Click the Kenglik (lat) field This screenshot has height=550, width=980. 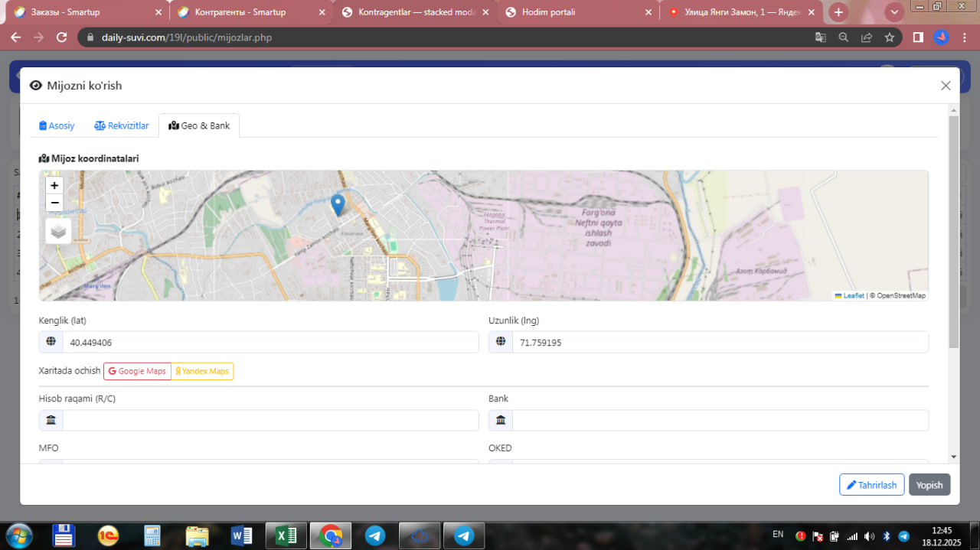269,343
